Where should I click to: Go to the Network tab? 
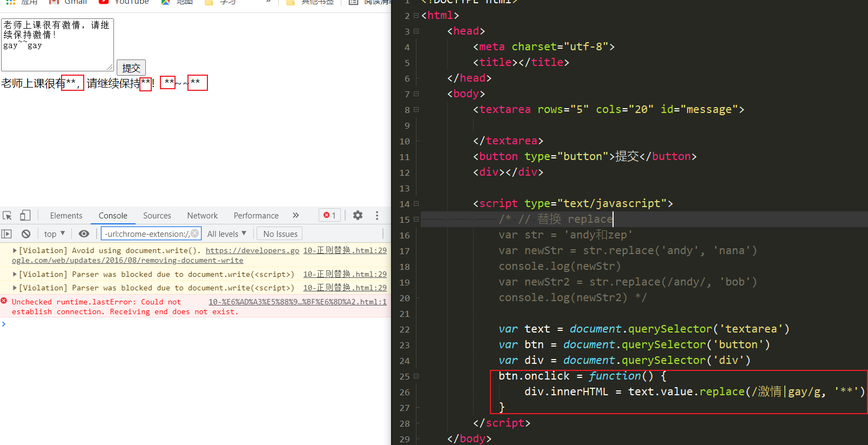[203, 215]
